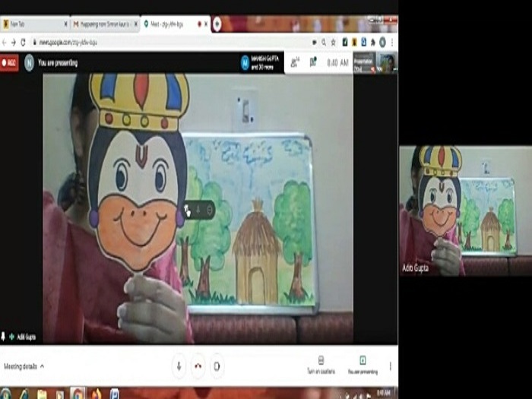This screenshot has width=532, height=399.
Task: Open the participants list icon
Action: (295, 62)
